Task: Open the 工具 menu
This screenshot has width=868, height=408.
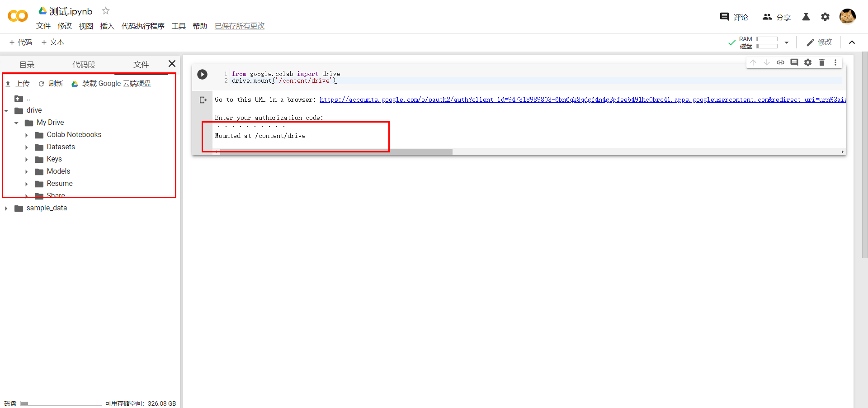Action: [179, 26]
